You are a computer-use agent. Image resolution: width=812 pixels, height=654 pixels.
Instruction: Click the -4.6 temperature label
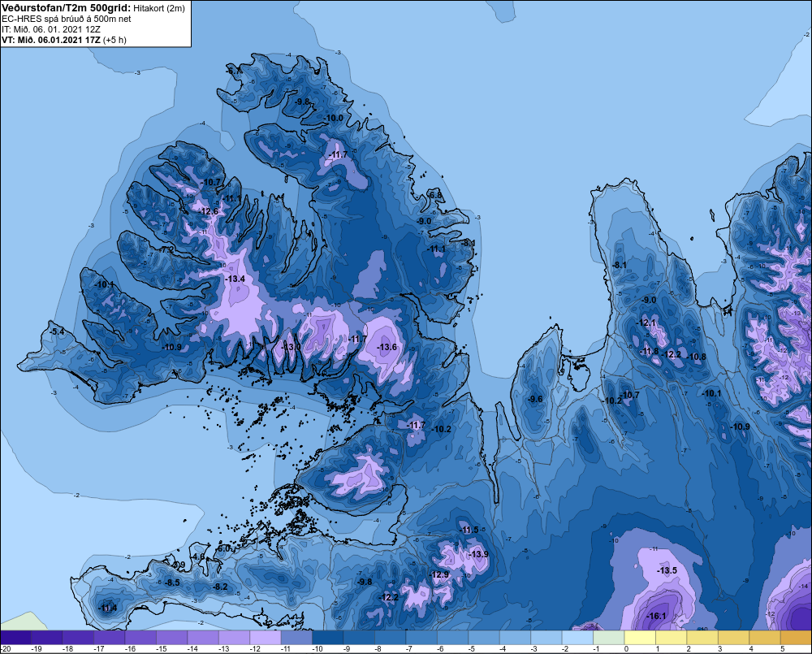point(199,557)
